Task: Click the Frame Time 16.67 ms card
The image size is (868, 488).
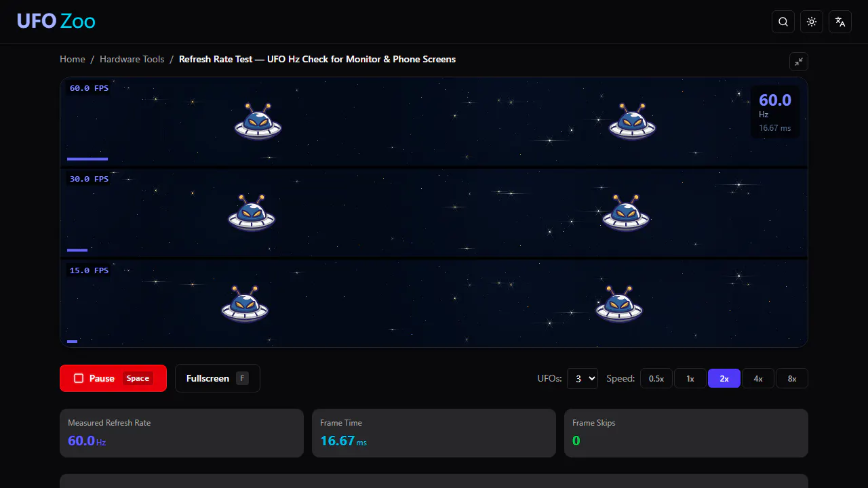Action: (434, 433)
